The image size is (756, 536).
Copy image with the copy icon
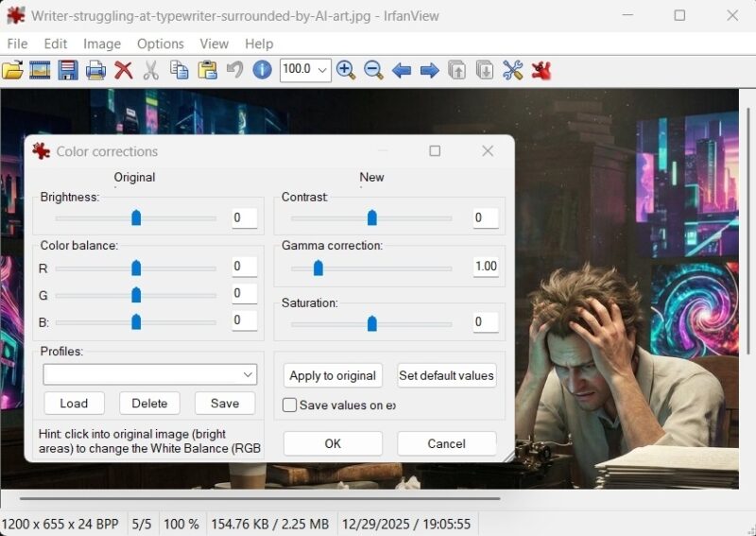click(x=180, y=71)
